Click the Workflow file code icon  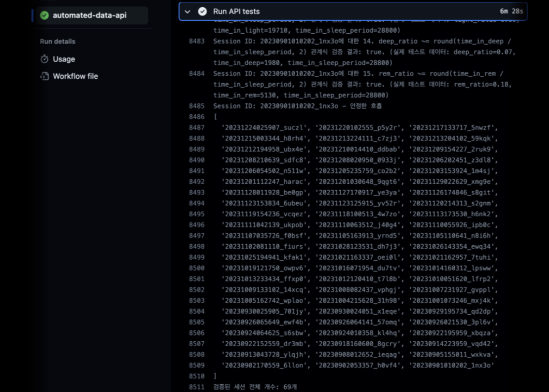[x=44, y=76]
